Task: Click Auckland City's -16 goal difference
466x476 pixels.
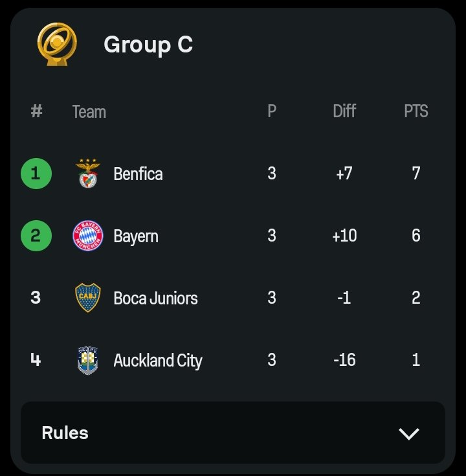Action: click(344, 359)
